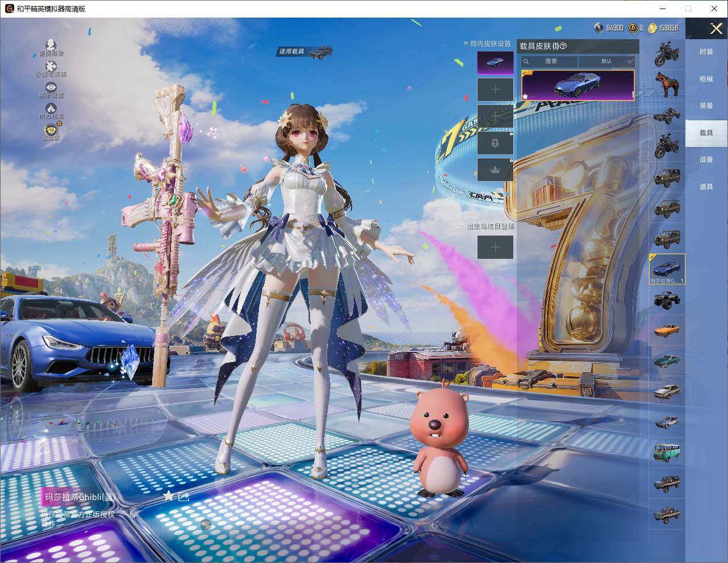728x563 pixels.
Task: Expand the 默认 sort dropdown
Action: 606,61
